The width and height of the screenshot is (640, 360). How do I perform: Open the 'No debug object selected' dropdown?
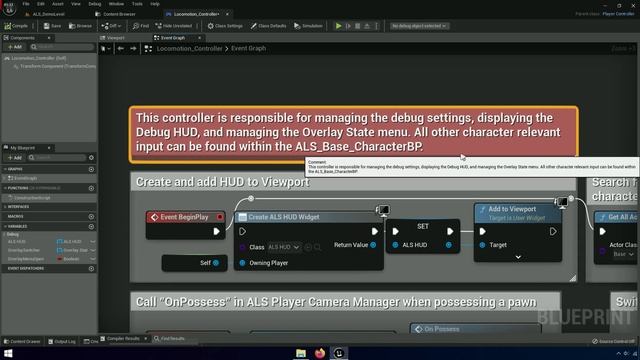tap(419, 26)
